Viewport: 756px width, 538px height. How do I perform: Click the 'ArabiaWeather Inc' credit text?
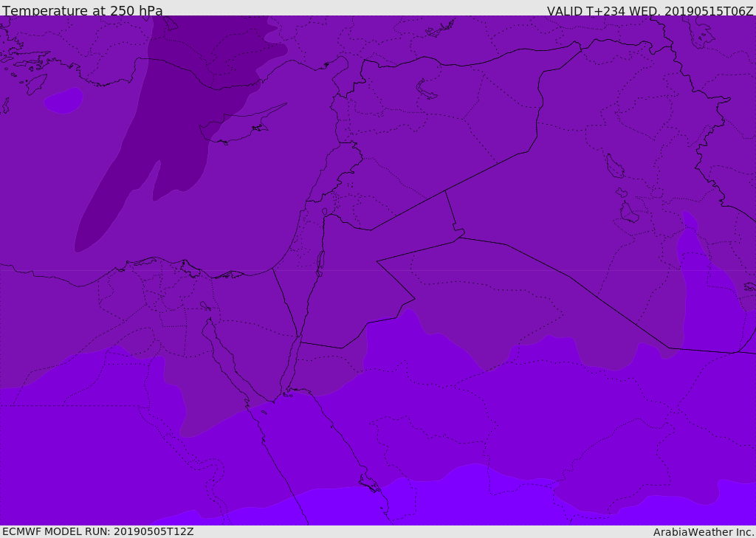704,532
